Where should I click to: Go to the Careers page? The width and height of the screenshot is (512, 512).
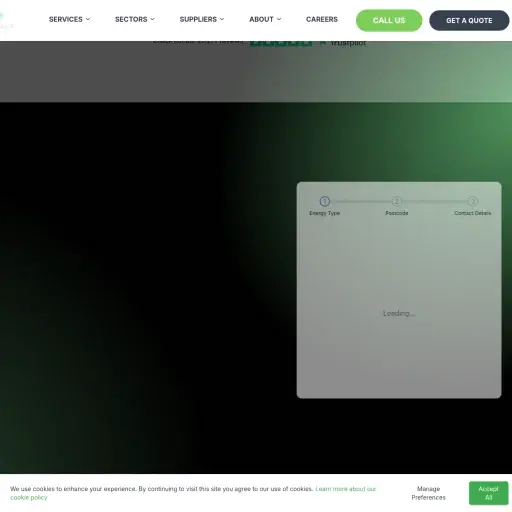tap(322, 19)
